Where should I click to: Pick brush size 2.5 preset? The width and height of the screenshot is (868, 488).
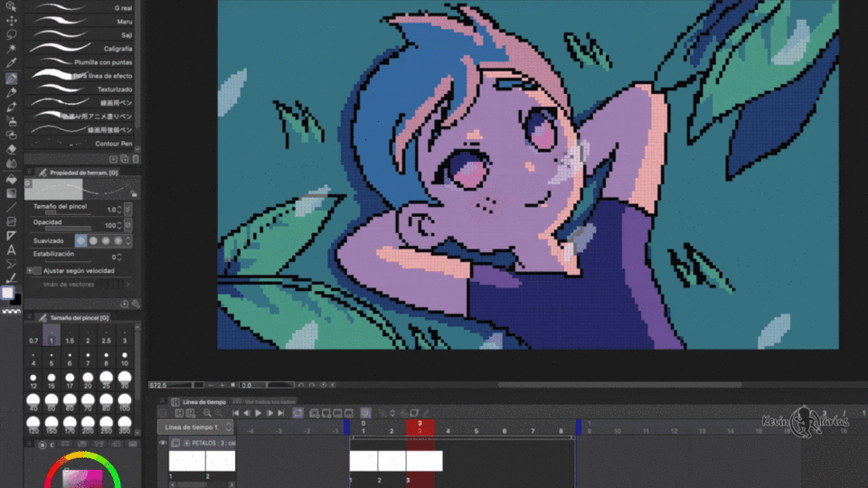click(x=107, y=336)
